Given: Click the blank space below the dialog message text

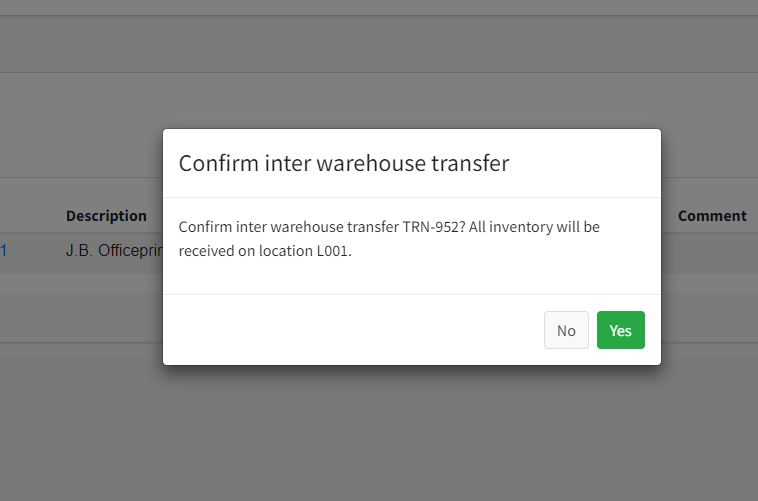Looking at the screenshot, I should [x=410, y=278].
